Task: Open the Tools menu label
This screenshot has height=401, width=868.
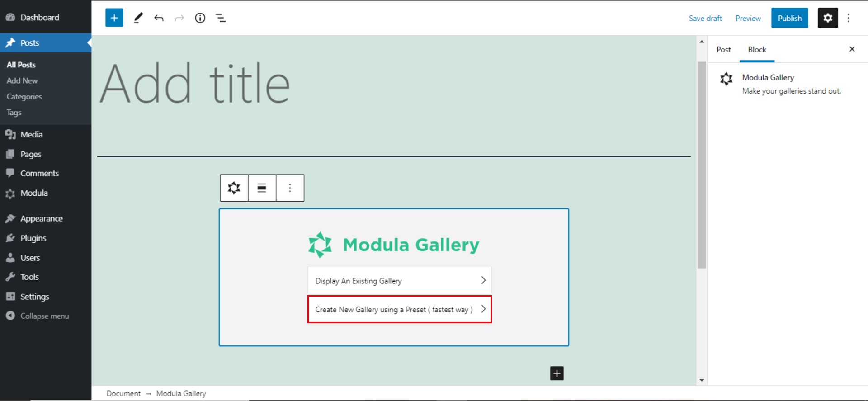Action: [x=29, y=277]
